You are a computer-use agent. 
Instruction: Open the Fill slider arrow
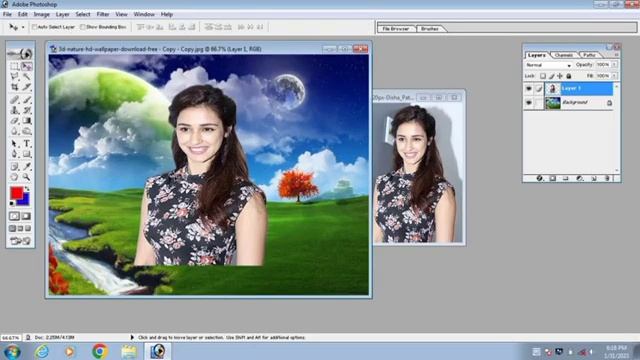pyautogui.click(x=614, y=76)
